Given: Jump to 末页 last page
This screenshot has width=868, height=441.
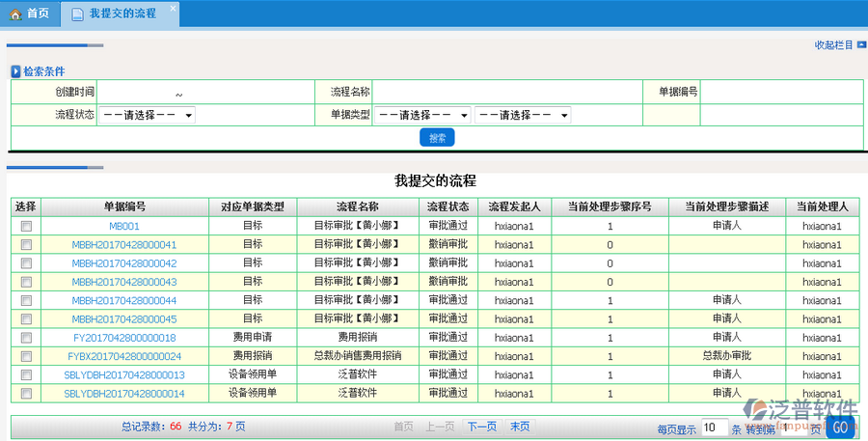Looking at the screenshot, I should click(519, 427).
